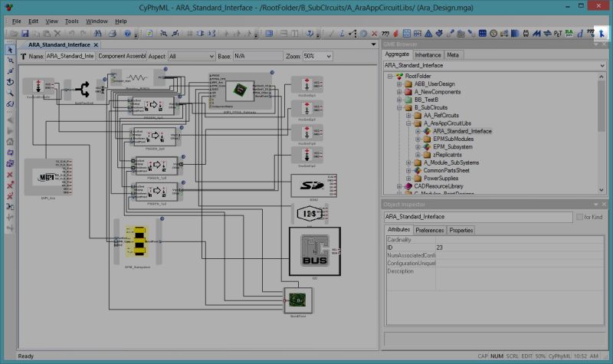
Task: Select the Aggregate tab
Action: point(397,54)
